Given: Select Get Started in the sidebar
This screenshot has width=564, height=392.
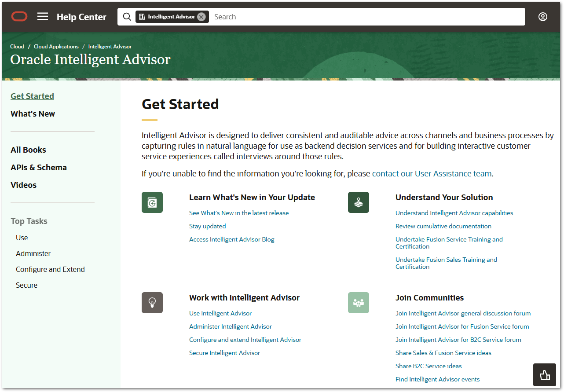Looking at the screenshot, I should (x=33, y=96).
